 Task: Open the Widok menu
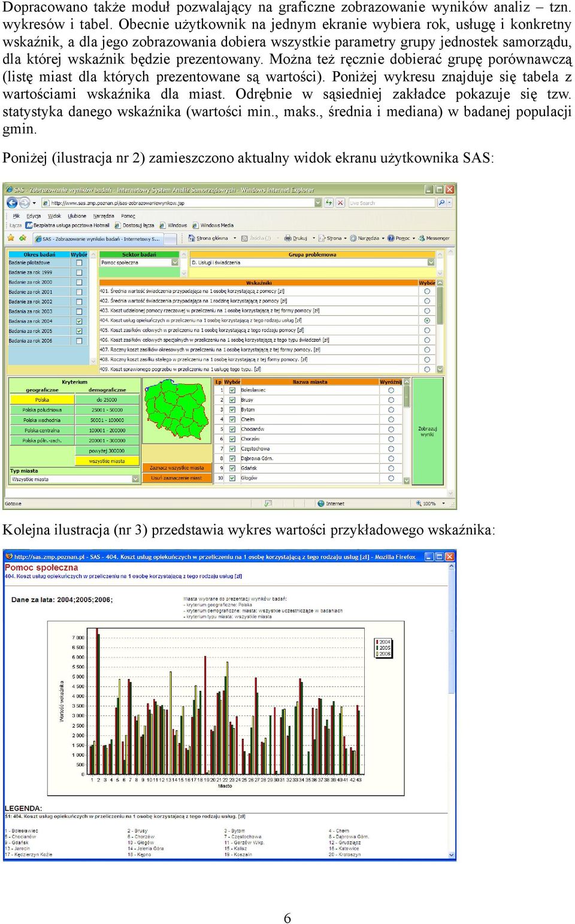[55, 216]
